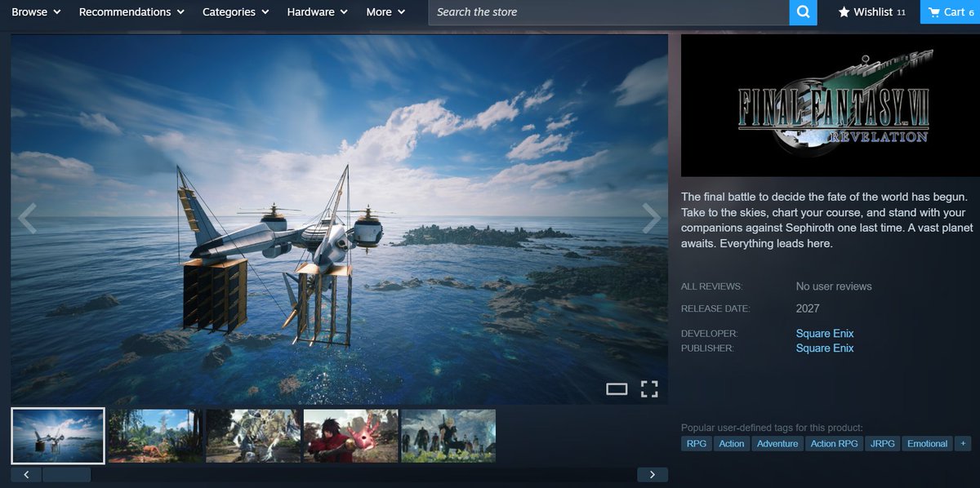
Task: Open the Categories dropdown menu
Action: pos(236,12)
